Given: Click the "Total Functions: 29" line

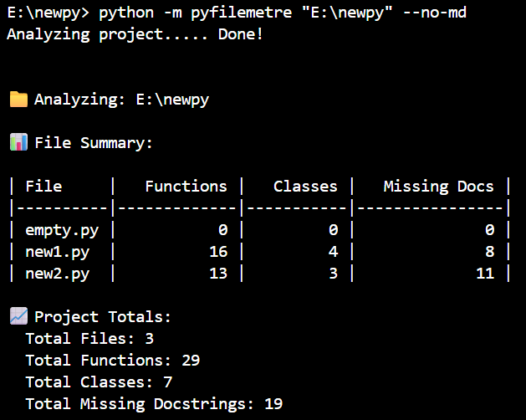Looking at the screenshot, I should [113, 361].
